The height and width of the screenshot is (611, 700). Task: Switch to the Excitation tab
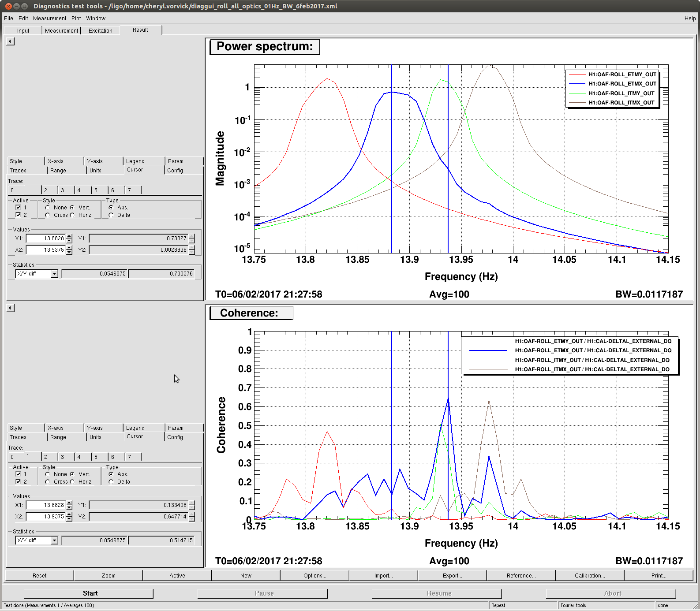point(100,30)
